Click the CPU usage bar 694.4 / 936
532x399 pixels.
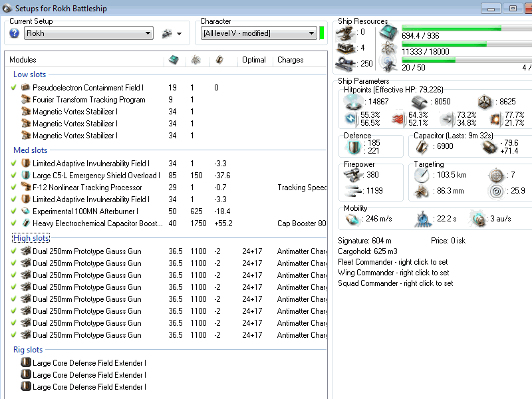[467, 28]
